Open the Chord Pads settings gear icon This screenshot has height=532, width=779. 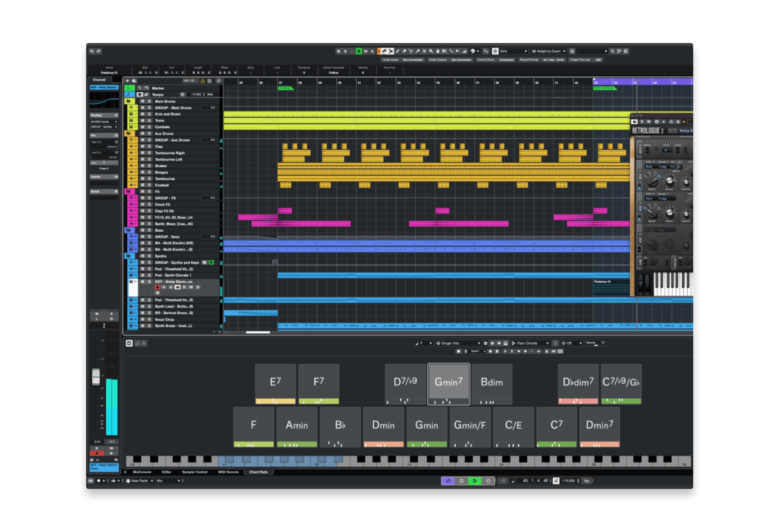(x=485, y=343)
